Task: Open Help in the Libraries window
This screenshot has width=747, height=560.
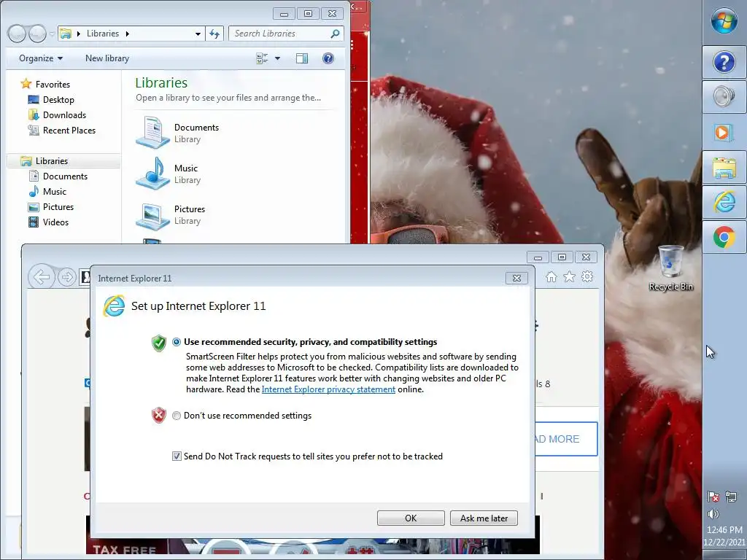Action: 328,58
